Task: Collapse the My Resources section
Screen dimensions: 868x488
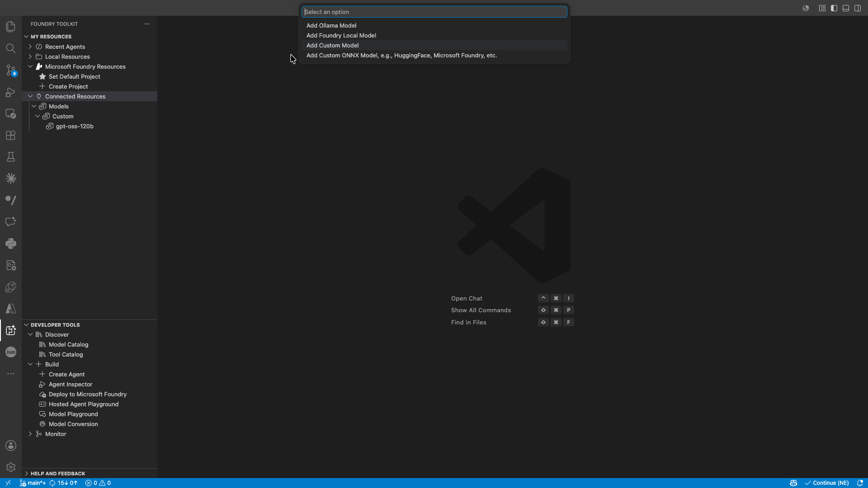Action: [x=26, y=37]
